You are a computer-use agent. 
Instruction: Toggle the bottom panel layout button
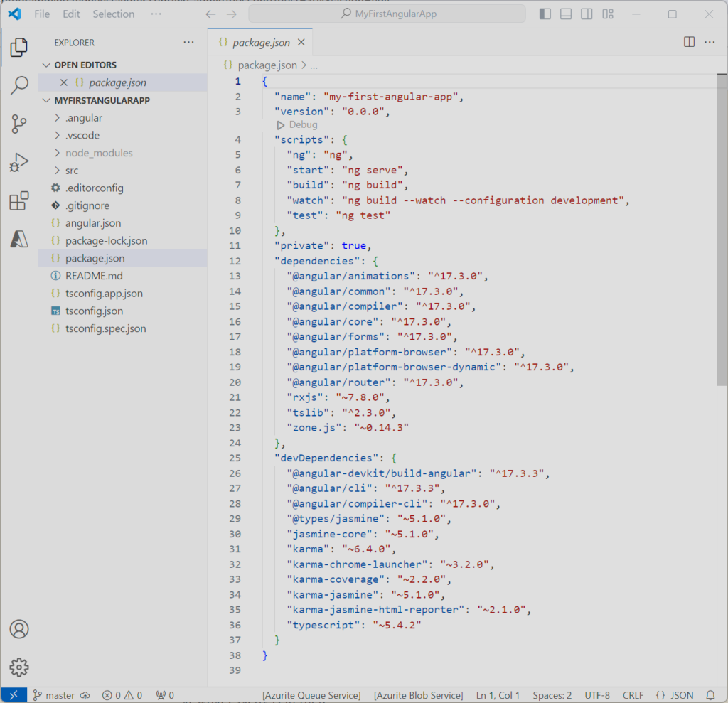click(566, 14)
